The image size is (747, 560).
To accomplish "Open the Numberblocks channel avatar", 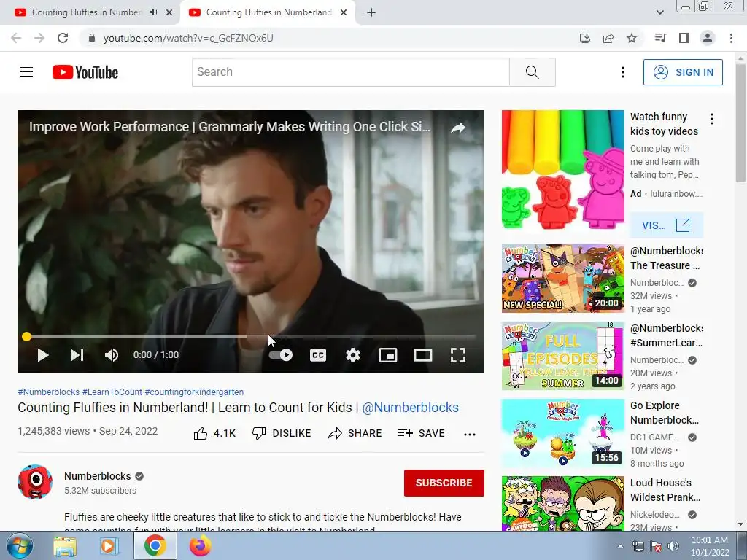I will click(35, 482).
